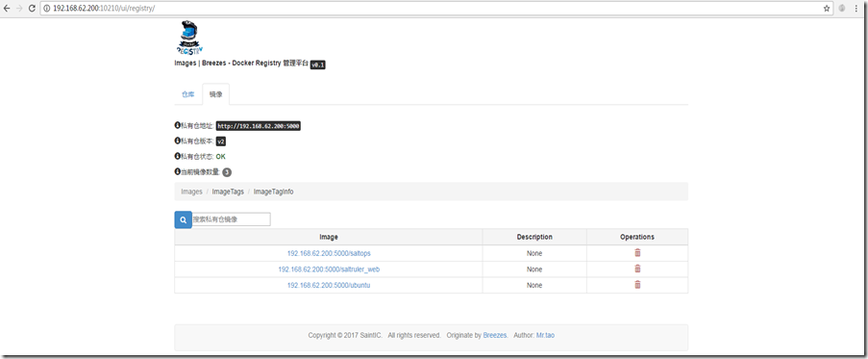Click the http://192.168.62.200:5000 address label
Viewport: 868px width, 359px height.
(259, 126)
